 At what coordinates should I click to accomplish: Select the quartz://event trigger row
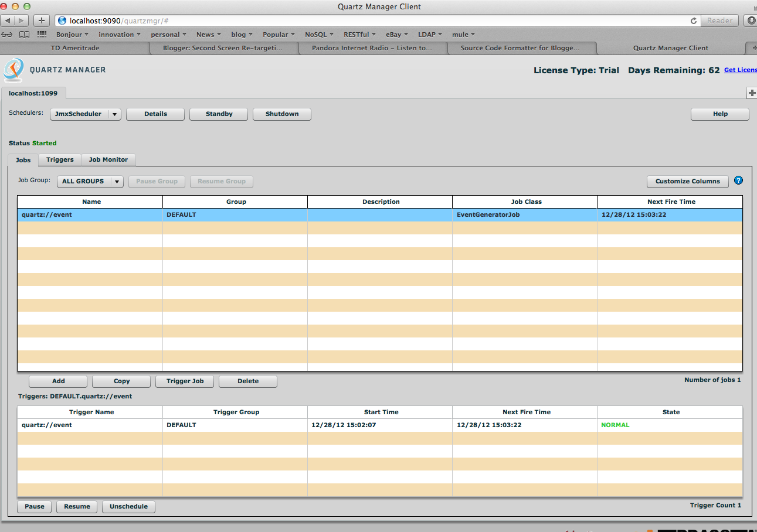click(x=91, y=425)
